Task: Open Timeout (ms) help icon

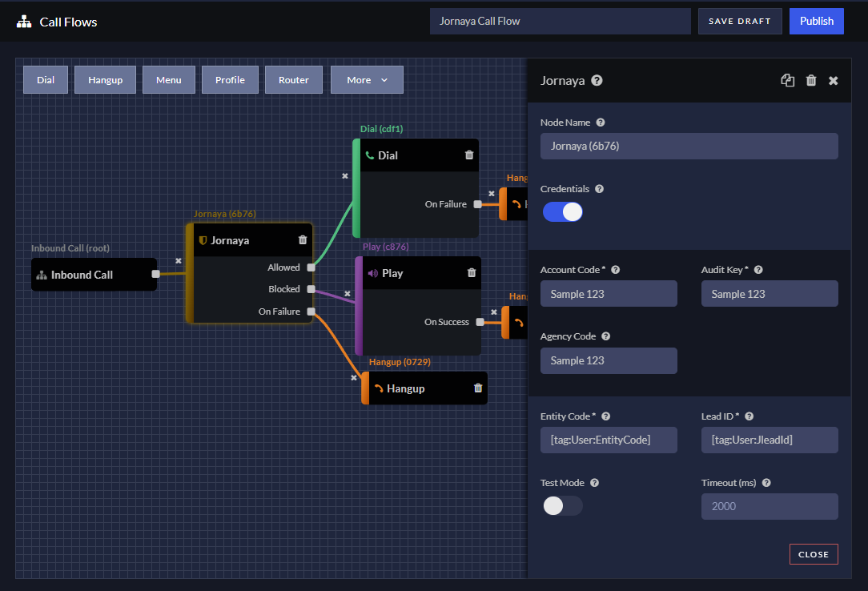Action: point(766,483)
